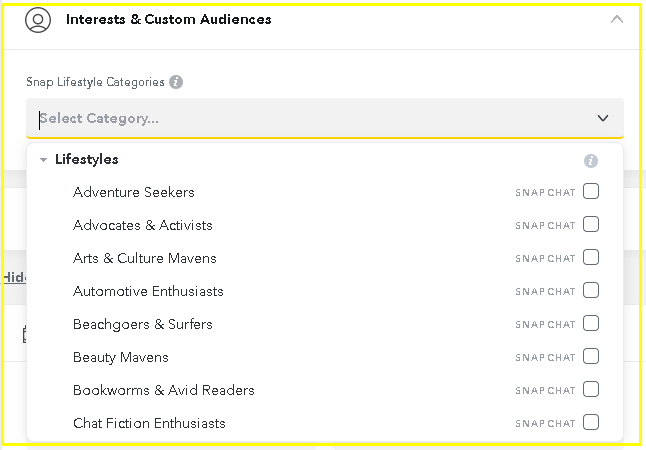Image resolution: width=646 pixels, height=450 pixels.
Task: Enable the Advocates & Activists checkbox
Action: pos(591,225)
